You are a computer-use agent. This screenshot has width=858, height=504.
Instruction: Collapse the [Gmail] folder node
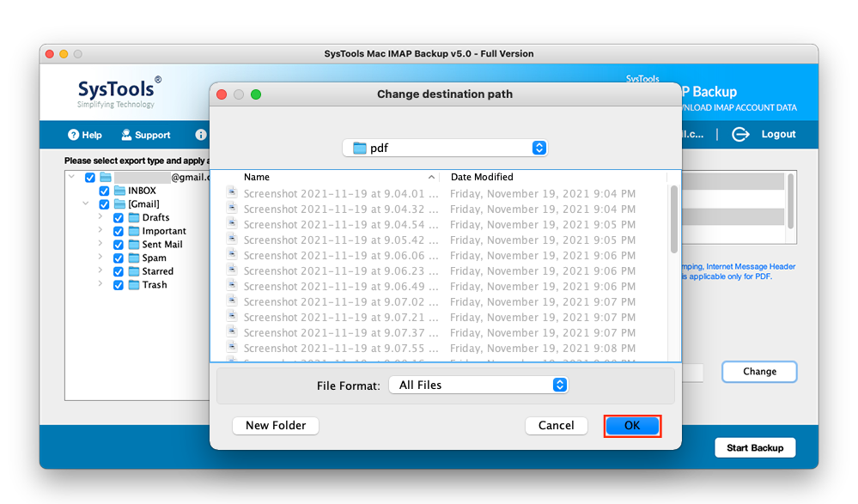tap(86, 203)
